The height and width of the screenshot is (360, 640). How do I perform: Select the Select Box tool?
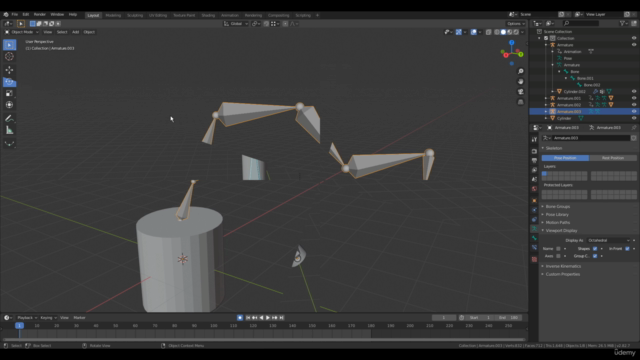(9, 44)
